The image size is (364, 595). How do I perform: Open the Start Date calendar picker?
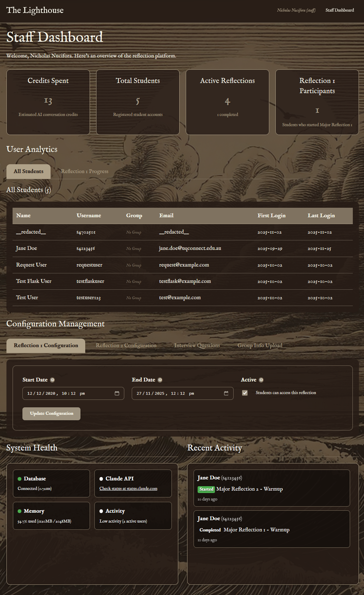click(x=117, y=393)
